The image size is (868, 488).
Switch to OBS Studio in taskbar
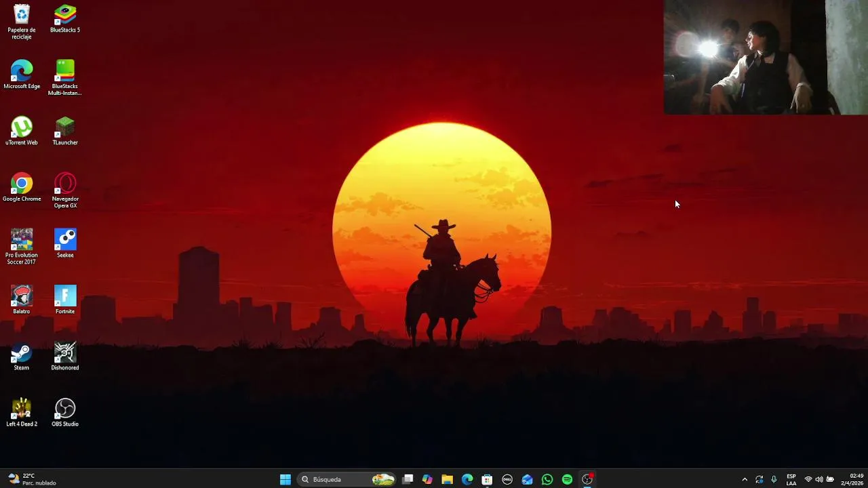tap(587, 479)
